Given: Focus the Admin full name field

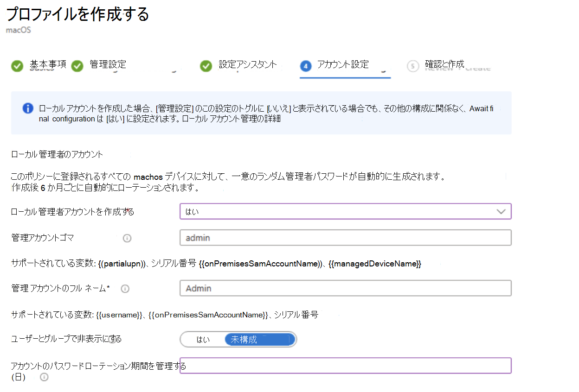Looking at the screenshot, I should pos(345,288).
